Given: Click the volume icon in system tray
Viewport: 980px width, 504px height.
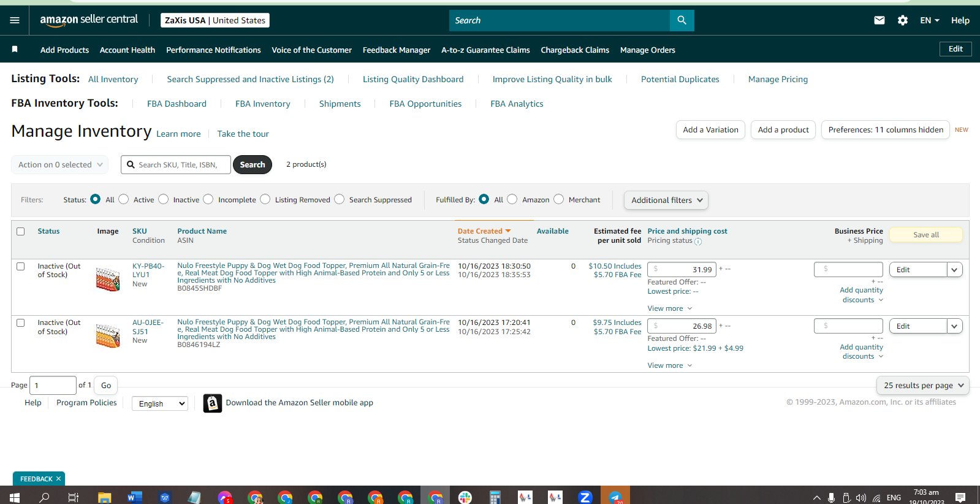Looking at the screenshot, I should click(x=861, y=498).
